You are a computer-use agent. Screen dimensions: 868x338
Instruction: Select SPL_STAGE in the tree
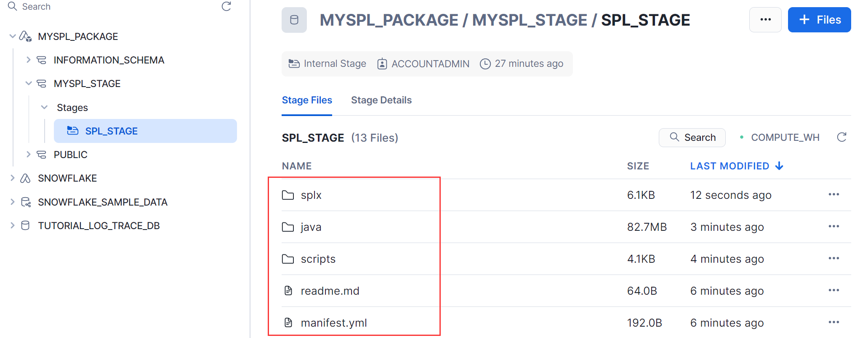[111, 131]
